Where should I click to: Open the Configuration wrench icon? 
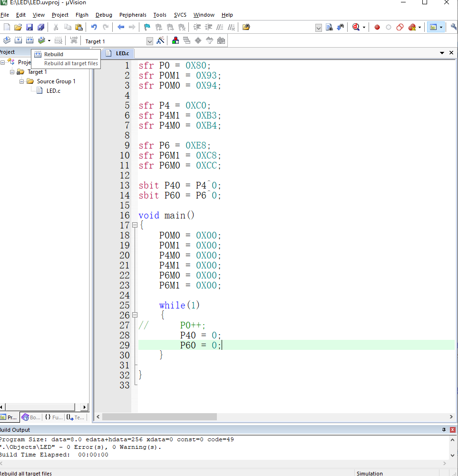(x=454, y=27)
